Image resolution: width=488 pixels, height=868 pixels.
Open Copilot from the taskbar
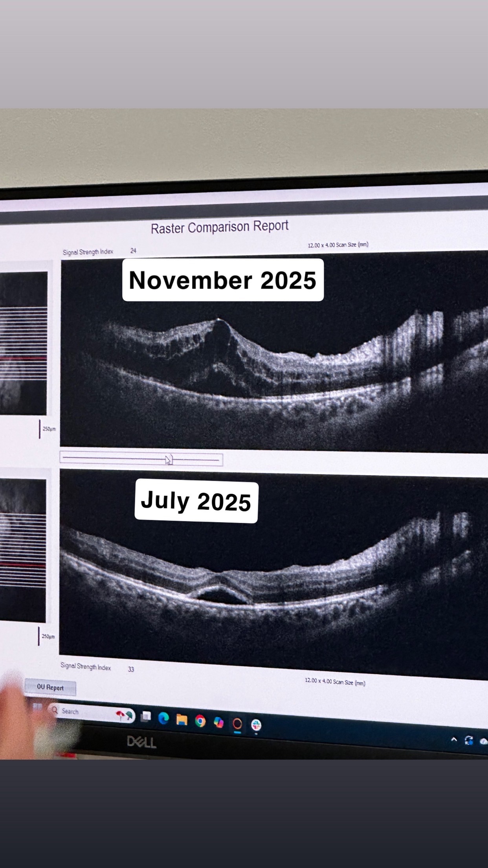point(218,722)
